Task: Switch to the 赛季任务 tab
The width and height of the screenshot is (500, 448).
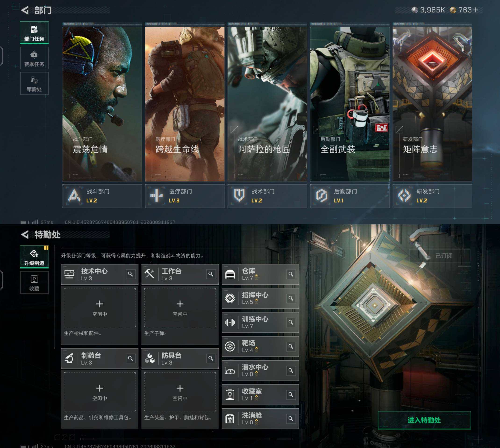Action: click(x=34, y=58)
